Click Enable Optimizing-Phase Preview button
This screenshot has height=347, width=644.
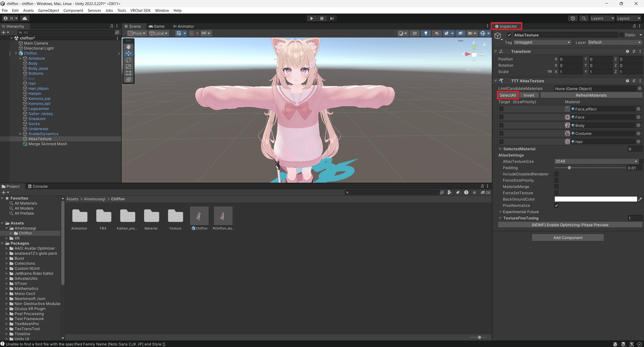click(570, 225)
